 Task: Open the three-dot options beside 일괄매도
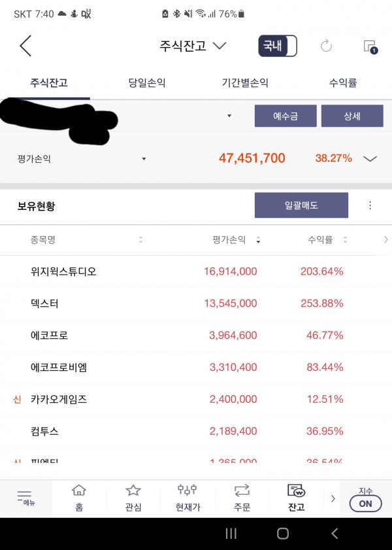pos(370,205)
